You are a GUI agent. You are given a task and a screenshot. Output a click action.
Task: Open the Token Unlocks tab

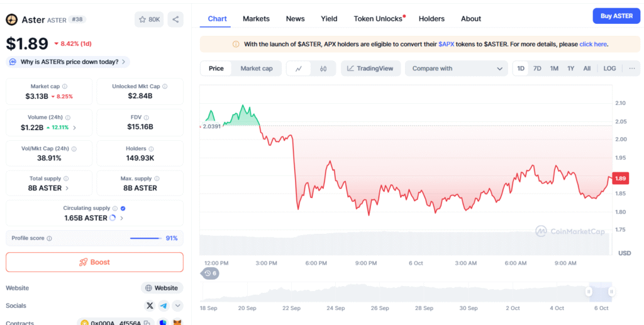tap(378, 19)
